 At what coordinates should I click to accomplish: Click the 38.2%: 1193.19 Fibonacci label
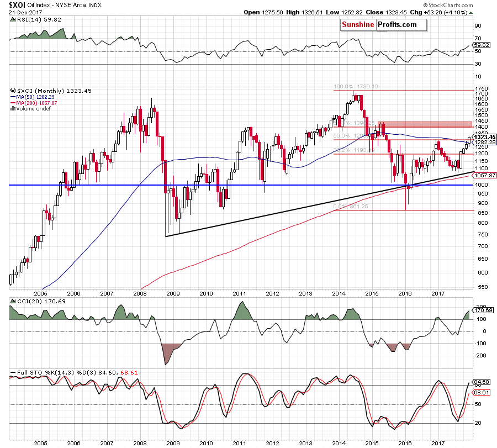coord(355,150)
